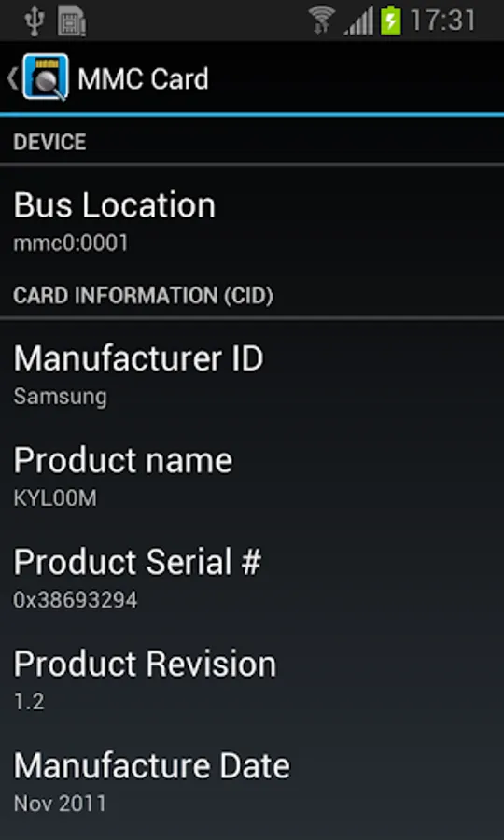Tap the SD card status bar icon
Screen dimensions: 504x840
coord(72,21)
